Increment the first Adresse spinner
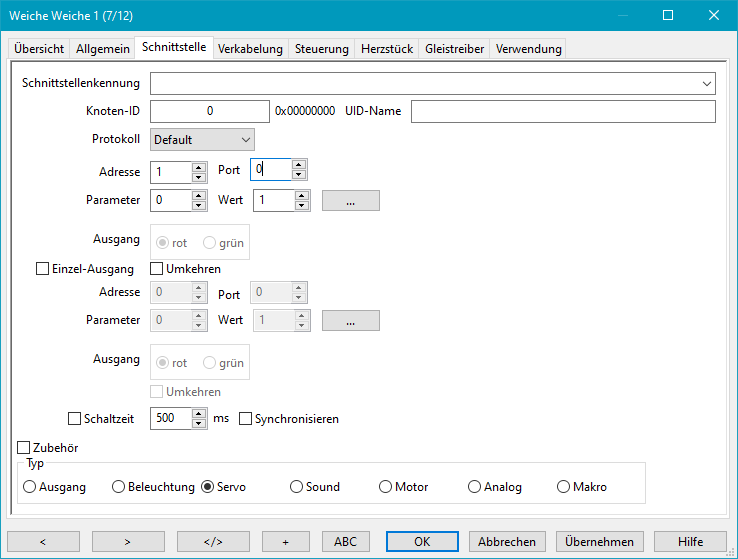The width and height of the screenshot is (738, 559). click(x=199, y=166)
